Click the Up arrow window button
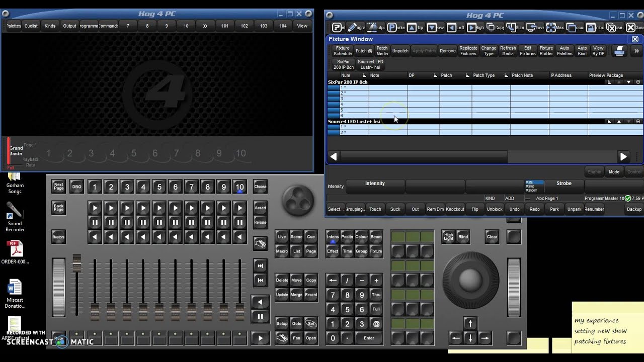The image size is (644, 362). [x=412, y=28]
